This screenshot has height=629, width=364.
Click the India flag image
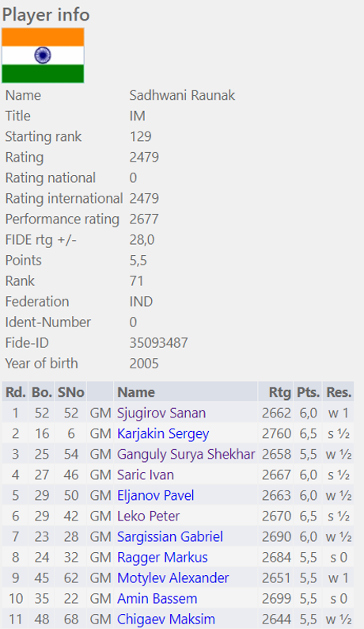pos(43,55)
